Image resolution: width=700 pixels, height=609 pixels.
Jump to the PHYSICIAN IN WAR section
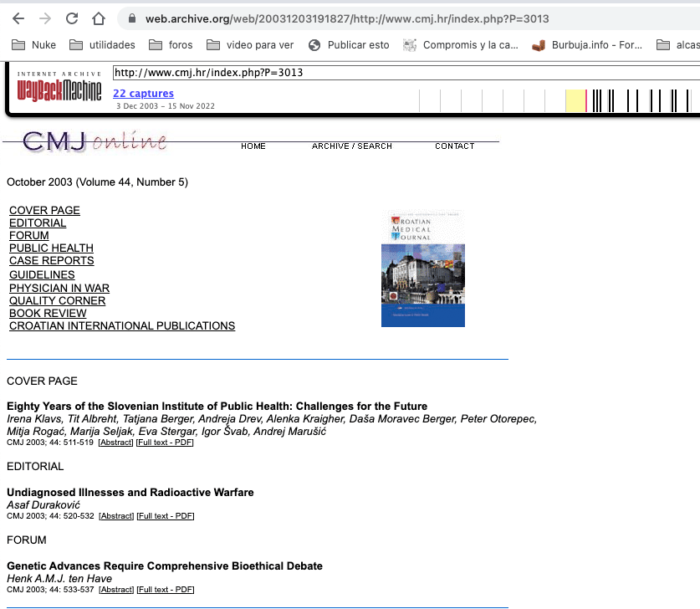[x=59, y=288]
